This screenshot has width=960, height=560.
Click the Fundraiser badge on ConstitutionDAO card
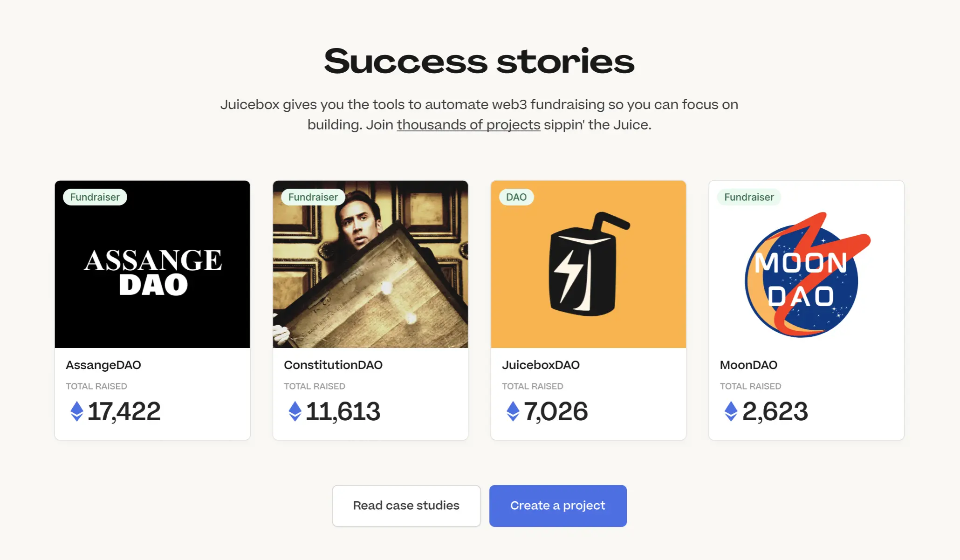[313, 197]
